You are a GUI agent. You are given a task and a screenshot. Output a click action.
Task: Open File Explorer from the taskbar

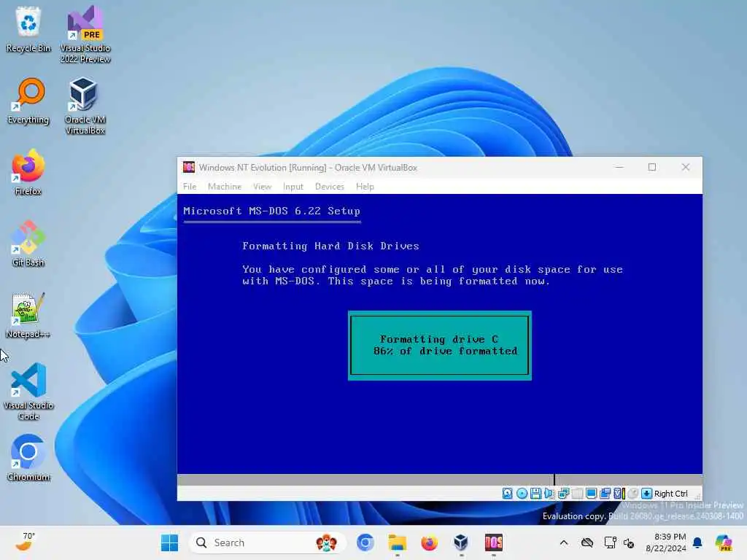pos(398,542)
